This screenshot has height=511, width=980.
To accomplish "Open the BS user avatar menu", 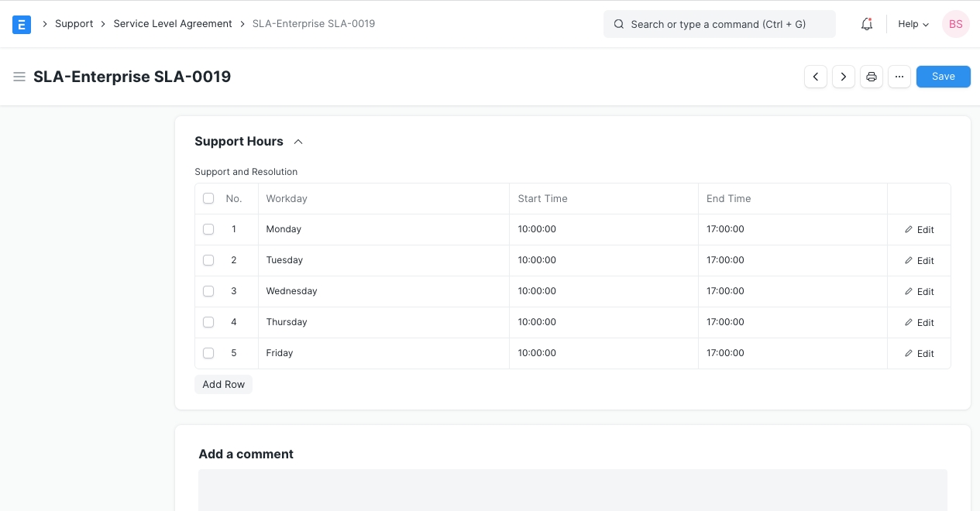I will [x=955, y=24].
